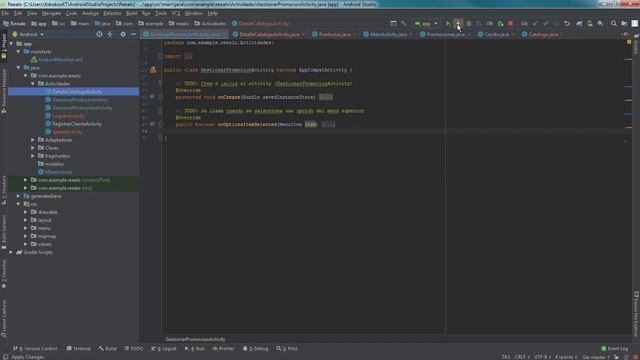Expand the generatedJava folder
The image size is (640, 360).
pyautogui.click(x=18, y=196)
